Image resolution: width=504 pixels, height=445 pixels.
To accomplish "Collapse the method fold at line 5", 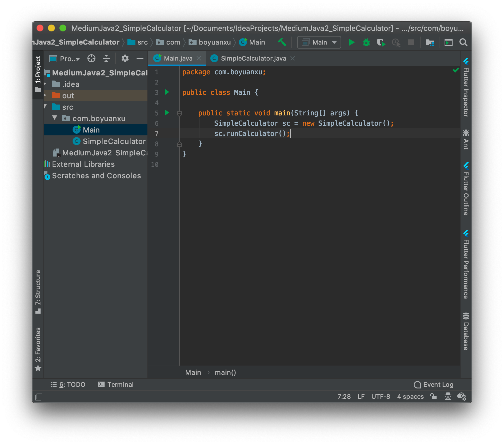I will (x=179, y=114).
